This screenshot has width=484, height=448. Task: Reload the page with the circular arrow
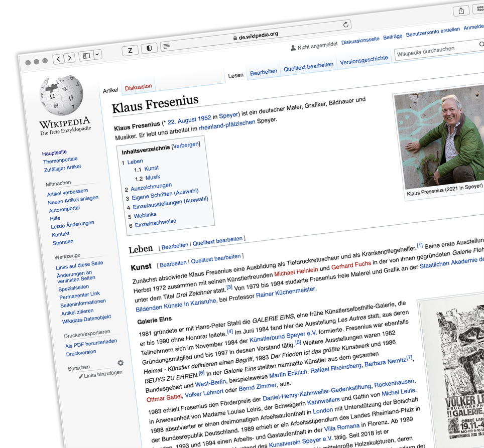click(x=346, y=25)
